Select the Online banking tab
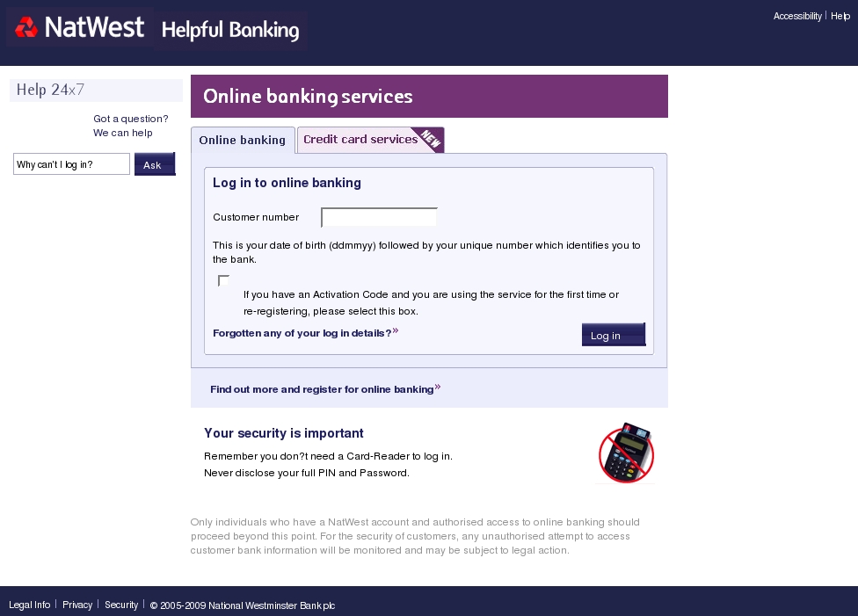This screenshot has height=616, width=858. pyautogui.click(x=243, y=140)
